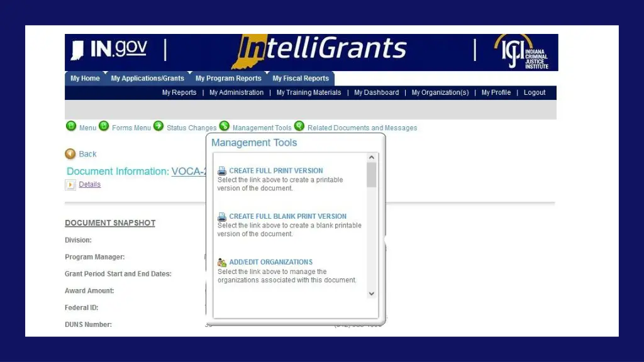Image resolution: width=644 pixels, height=362 pixels.
Task: Switch to the My Fiscal Reports tab
Action: click(301, 79)
